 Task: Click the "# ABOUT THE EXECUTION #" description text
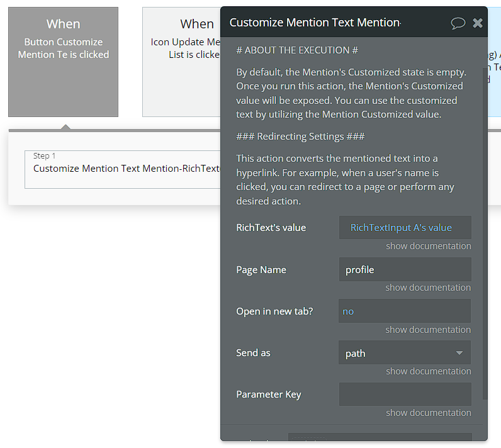tap(297, 50)
